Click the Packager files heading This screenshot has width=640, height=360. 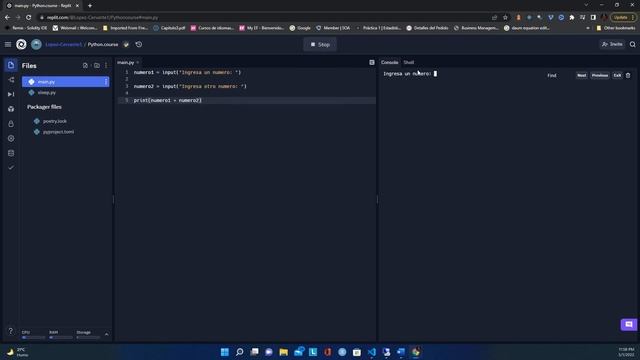click(x=44, y=107)
